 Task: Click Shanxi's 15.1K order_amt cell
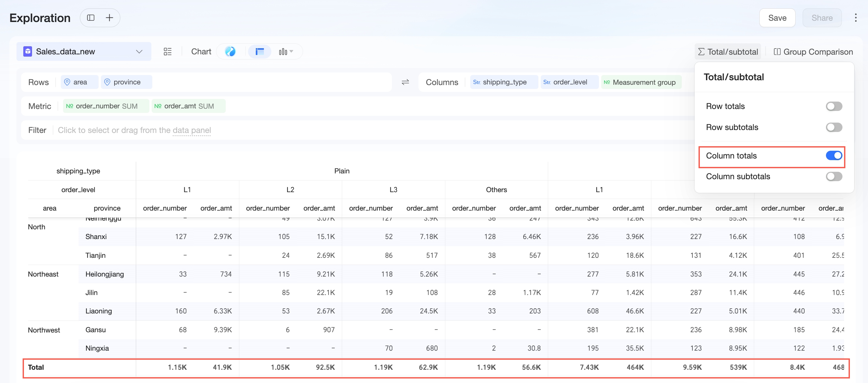[x=325, y=237]
